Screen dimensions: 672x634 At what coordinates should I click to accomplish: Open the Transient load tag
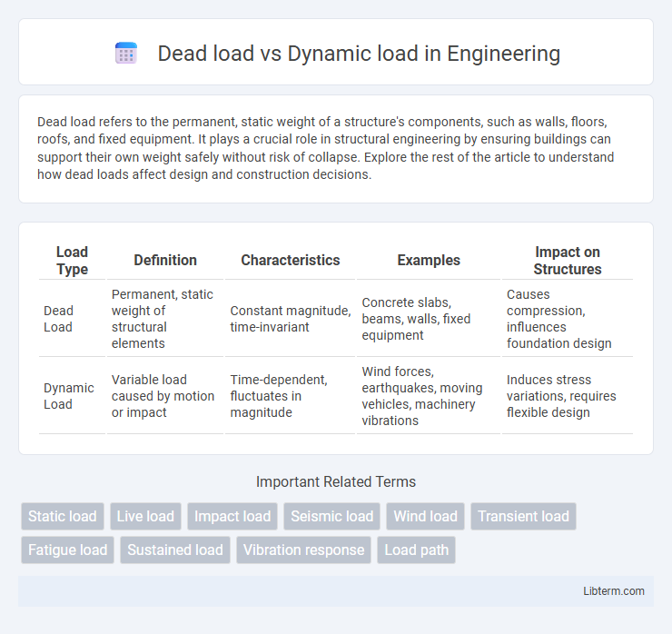523,516
